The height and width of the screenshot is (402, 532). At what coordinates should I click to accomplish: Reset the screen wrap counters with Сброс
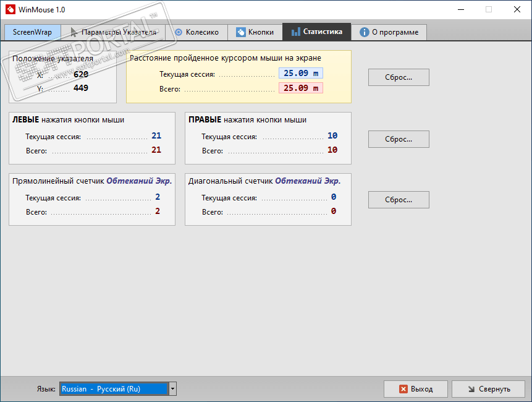tap(399, 200)
